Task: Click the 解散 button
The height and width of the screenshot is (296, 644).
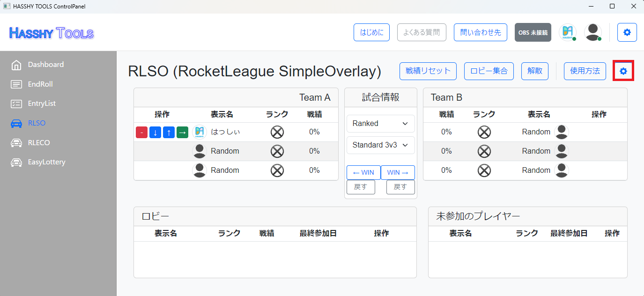Action: click(x=535, y=71)
